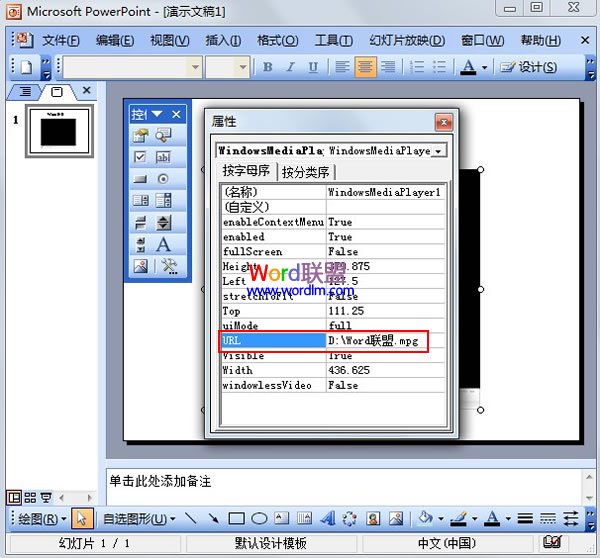This screenshot has height=558, width=600.
Task: Start slide show from current slide
Action: (x=46, y=498)
